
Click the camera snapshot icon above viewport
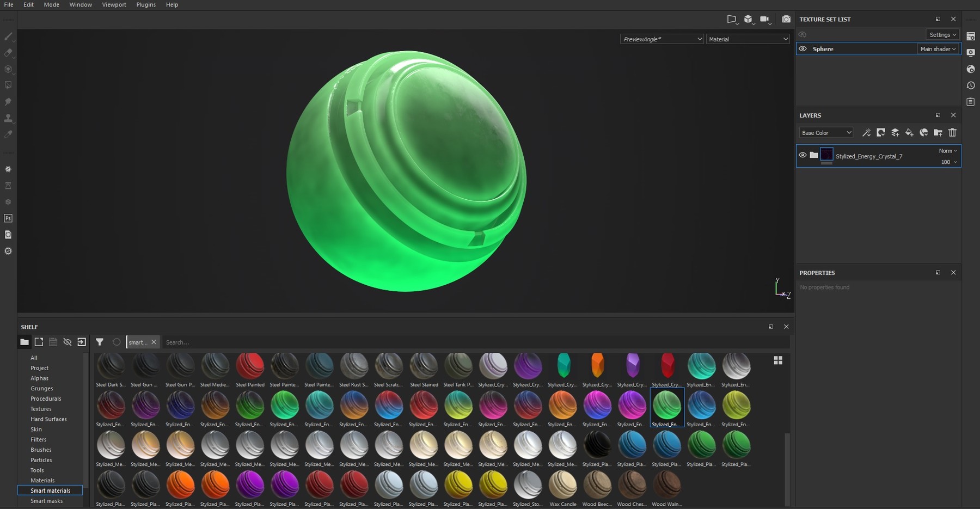tap(786, 19)
